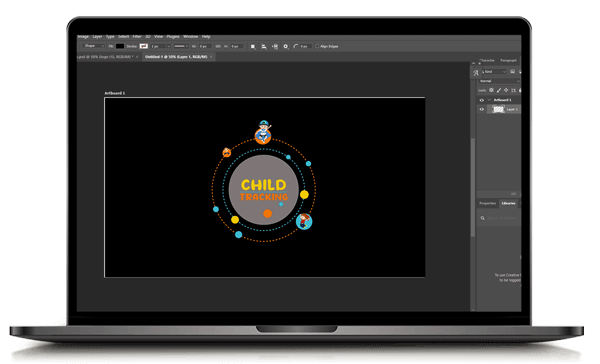This screenshot has width=600, height=364.
Task: Open the shape settings gear icon
Action: point(285,46)
